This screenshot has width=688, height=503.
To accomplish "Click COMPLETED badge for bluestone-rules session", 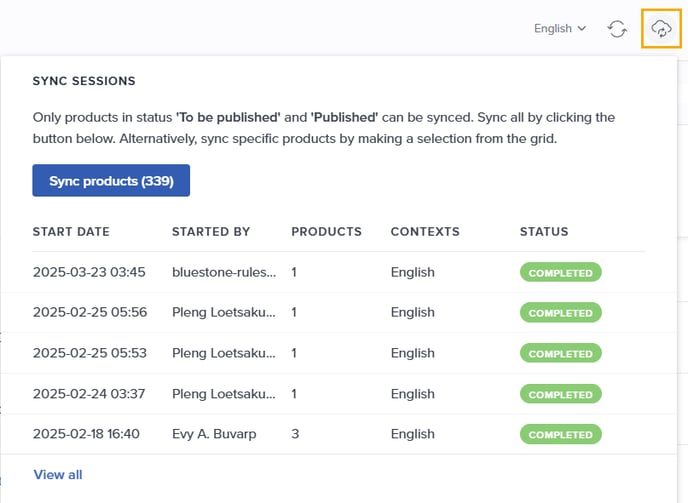I will 561,273.
